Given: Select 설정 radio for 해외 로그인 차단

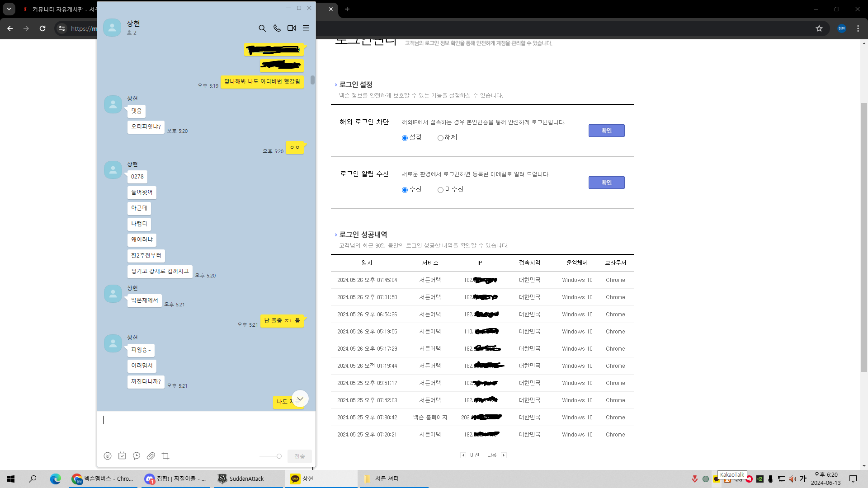Looking at the screenshot, I should [x=405, y=138].
